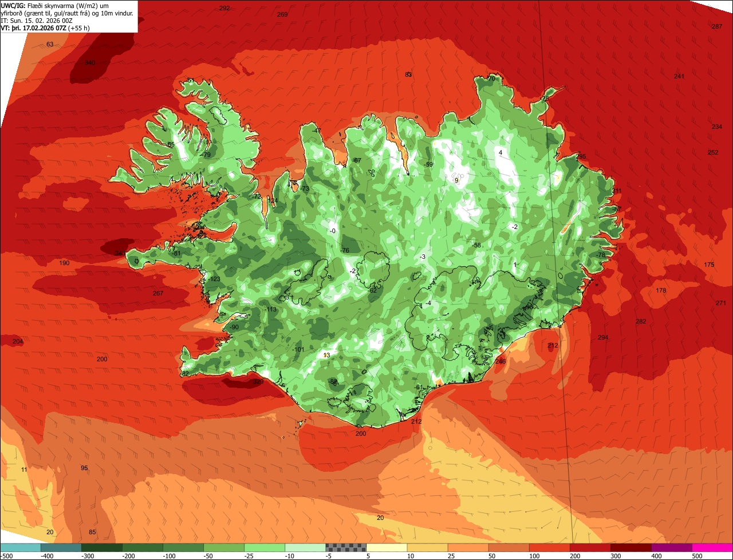Click the flux value -113 on the map
733x560 pixels.
270,309
